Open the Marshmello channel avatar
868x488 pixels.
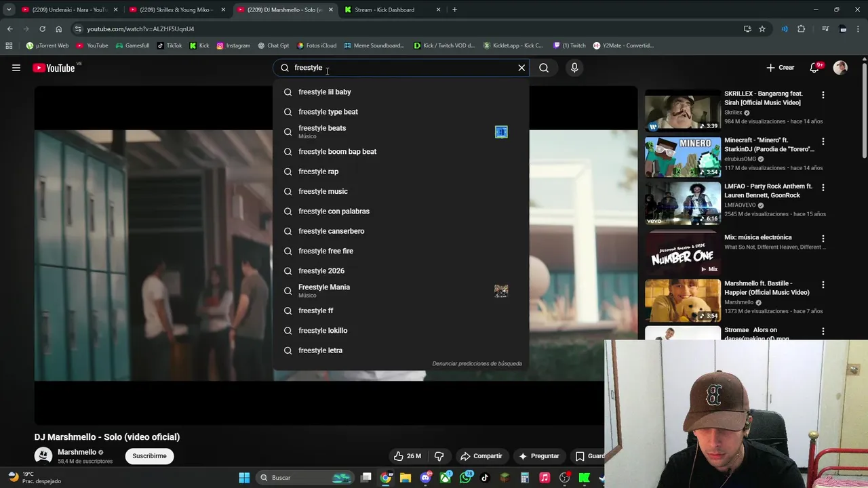pos(43,456)
